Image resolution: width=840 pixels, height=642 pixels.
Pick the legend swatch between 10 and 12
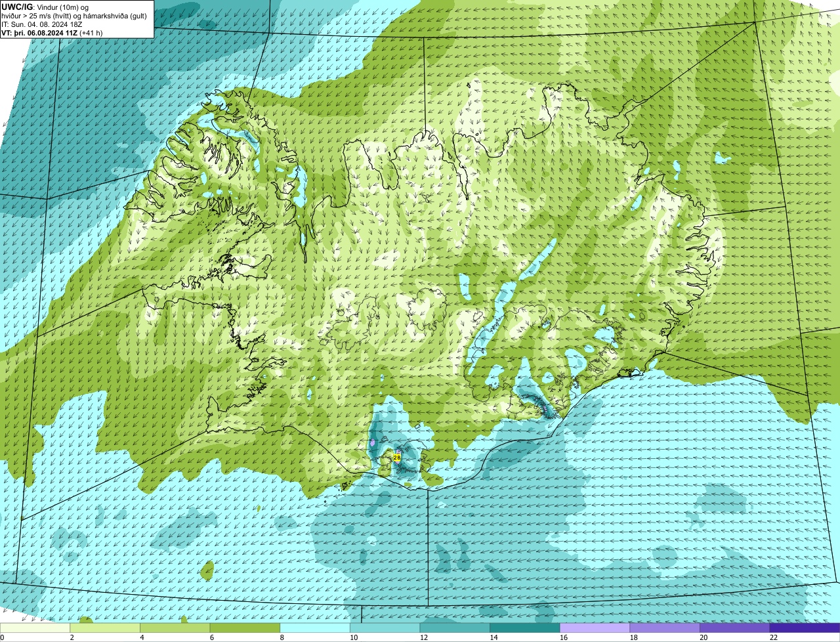pyautogui.click(x=385, y=628)
